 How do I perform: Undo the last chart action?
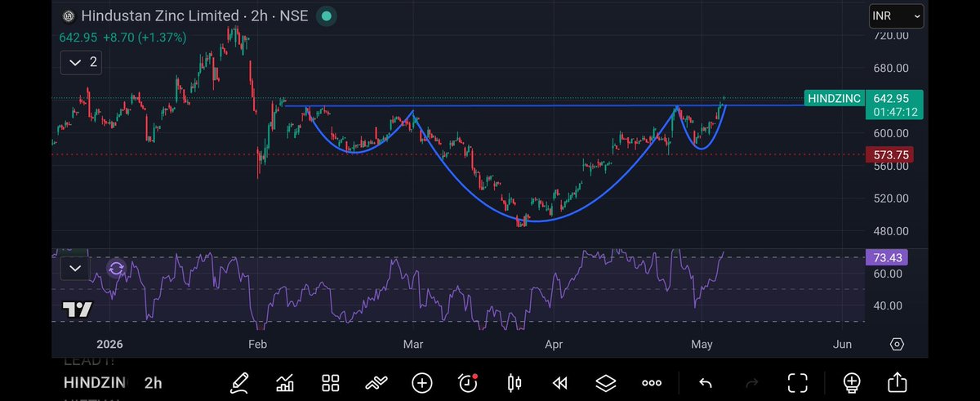click(706, 382)
